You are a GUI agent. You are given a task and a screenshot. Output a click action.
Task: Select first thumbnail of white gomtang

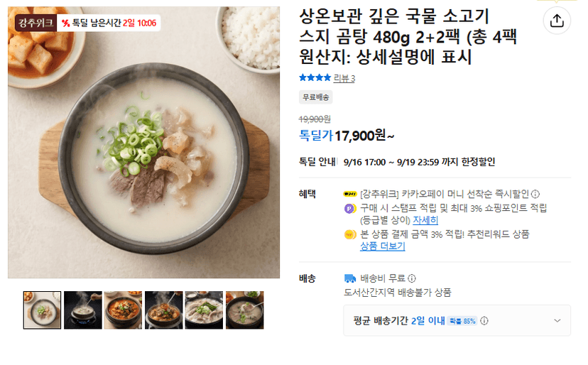pyautogui.click(x=42, y=310)
